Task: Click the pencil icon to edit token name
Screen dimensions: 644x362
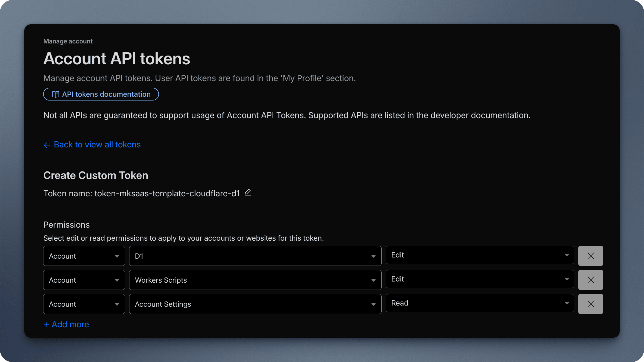Action: pos(248,192)
